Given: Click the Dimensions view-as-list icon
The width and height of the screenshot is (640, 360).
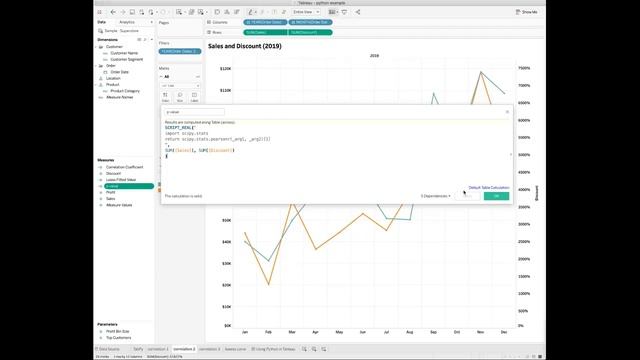Looking at the screenshot, I should (139, 40).
